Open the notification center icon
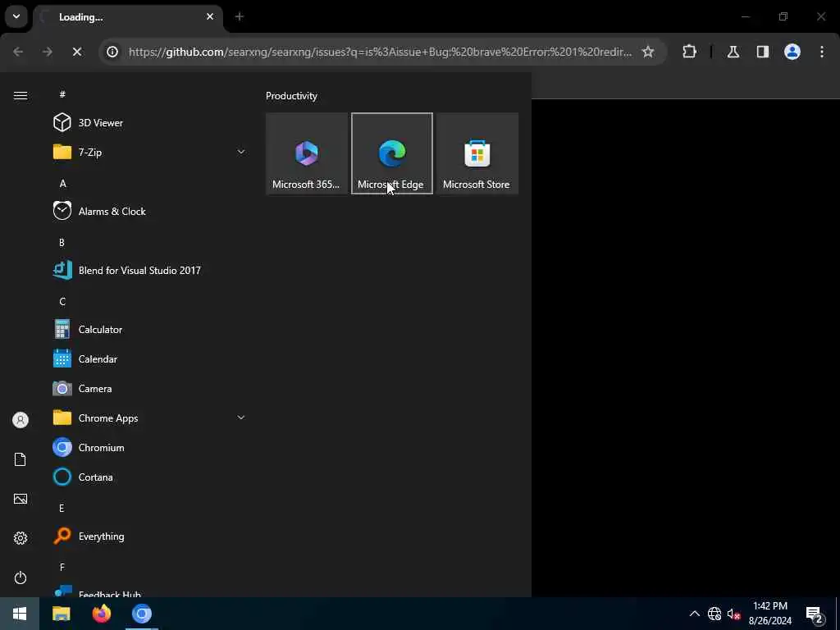 pos(815,614)
